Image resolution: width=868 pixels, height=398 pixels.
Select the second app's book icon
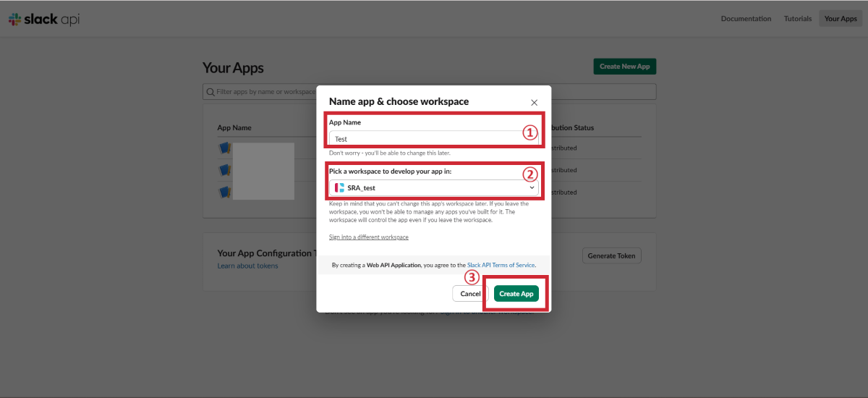click(x=224, y=170)
